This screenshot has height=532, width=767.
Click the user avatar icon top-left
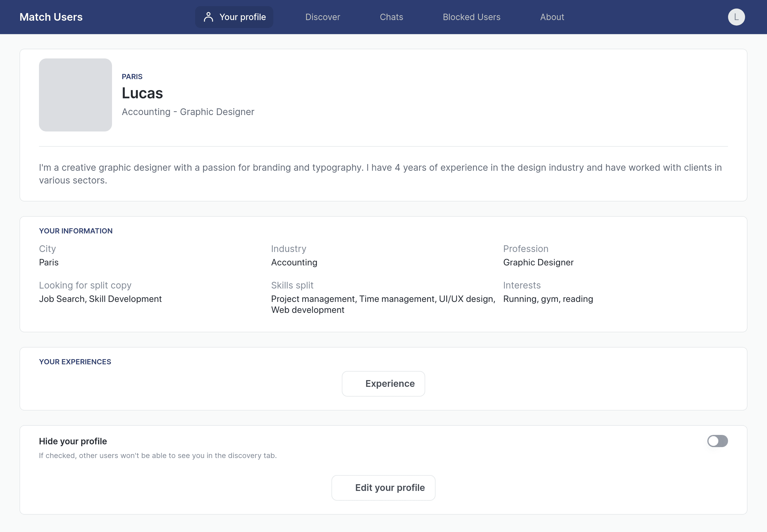click(208, 17)
